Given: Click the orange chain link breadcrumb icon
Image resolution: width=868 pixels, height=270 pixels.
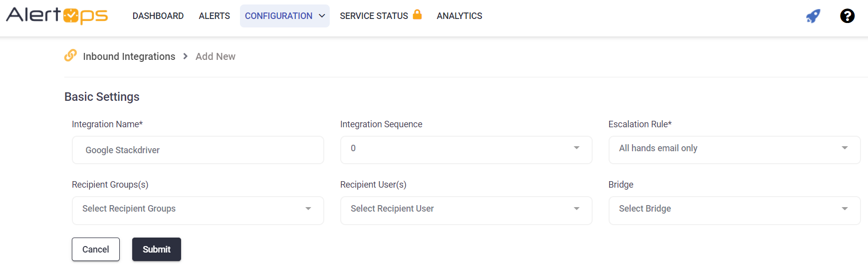Looking at the screenshot, I should pyautogui.click(x=70, y=55).
